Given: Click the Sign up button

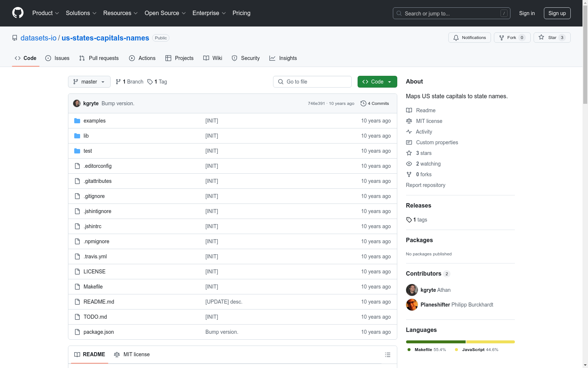Looking at the screenshot, I should tap(557, 13).
